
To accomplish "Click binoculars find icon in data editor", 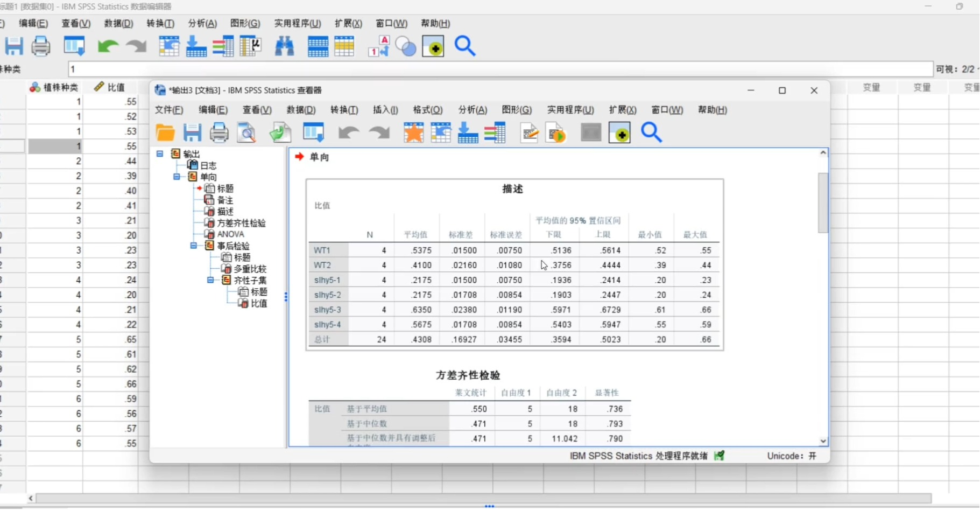I will pos(284,47).
